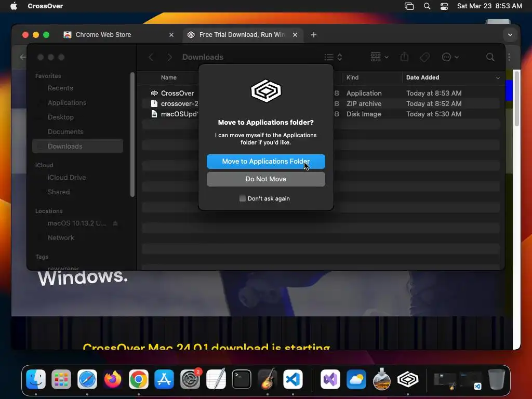Screen dimensions: 532x399
Task: Sort by Kind column header
Action: pos(352,77)
